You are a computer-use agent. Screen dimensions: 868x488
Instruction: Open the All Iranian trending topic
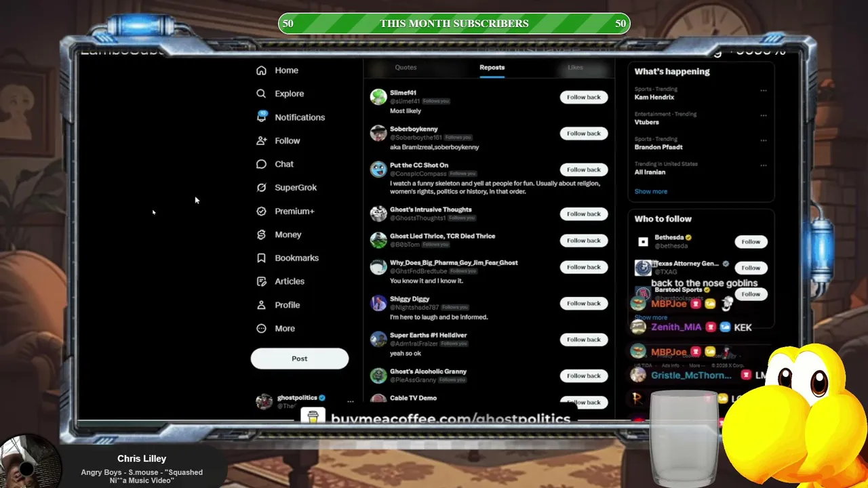pyautogui.click(x=650, y=172)
